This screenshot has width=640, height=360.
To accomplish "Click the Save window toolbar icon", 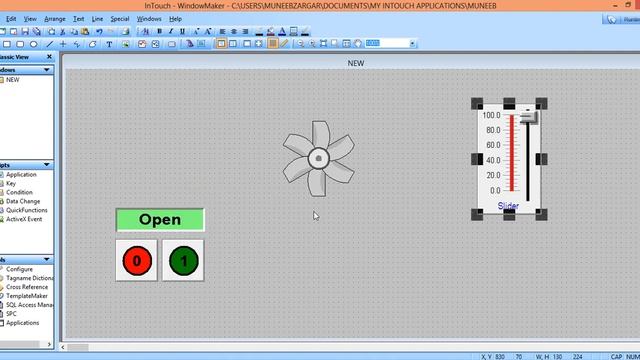I will pos(25,31).
